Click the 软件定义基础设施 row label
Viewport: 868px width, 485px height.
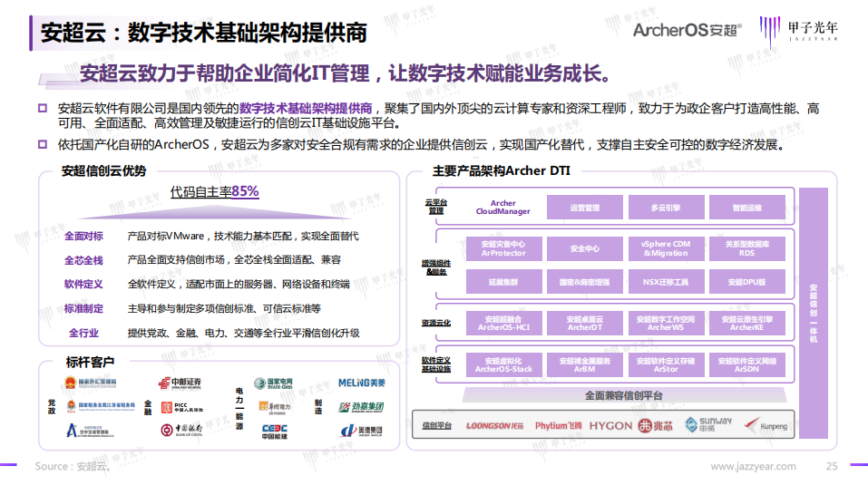click(x=436, y=364)
